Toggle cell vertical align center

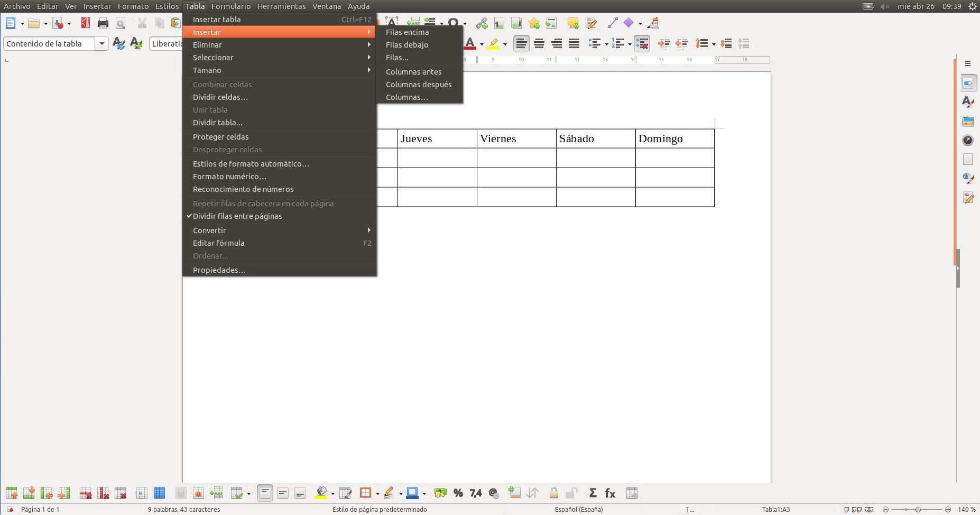click(283, 493)
